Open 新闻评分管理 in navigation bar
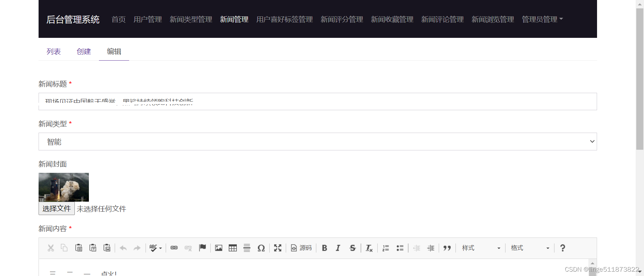The width and height of the screenshot is (644, 276). [342, 19]
